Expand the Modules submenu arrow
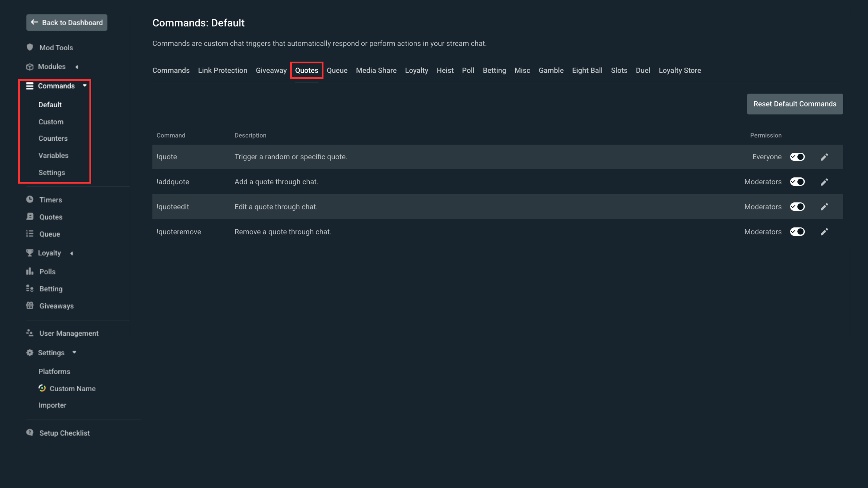Screen dimensions: 868x488 pyautogui.click(x=77, y=67)
